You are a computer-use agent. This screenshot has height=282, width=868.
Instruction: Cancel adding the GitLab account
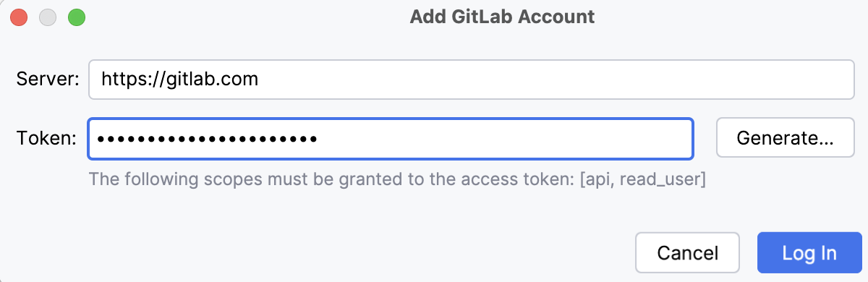(x=687, y=253)
